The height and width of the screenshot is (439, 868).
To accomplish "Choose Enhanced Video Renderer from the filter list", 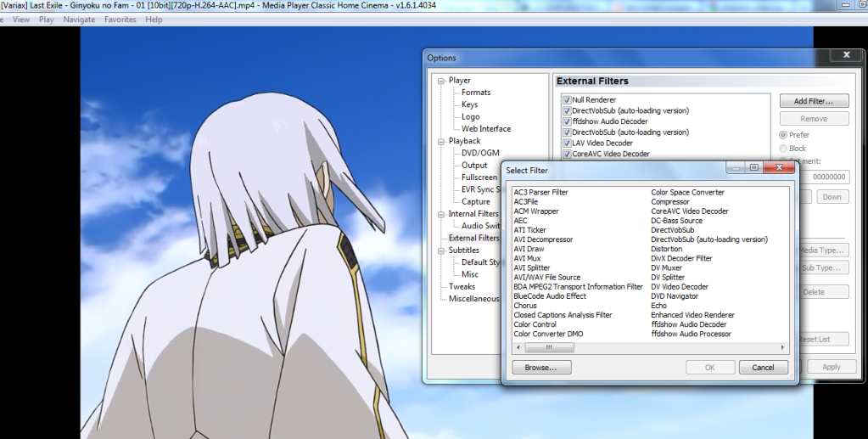I will (692, 315).
